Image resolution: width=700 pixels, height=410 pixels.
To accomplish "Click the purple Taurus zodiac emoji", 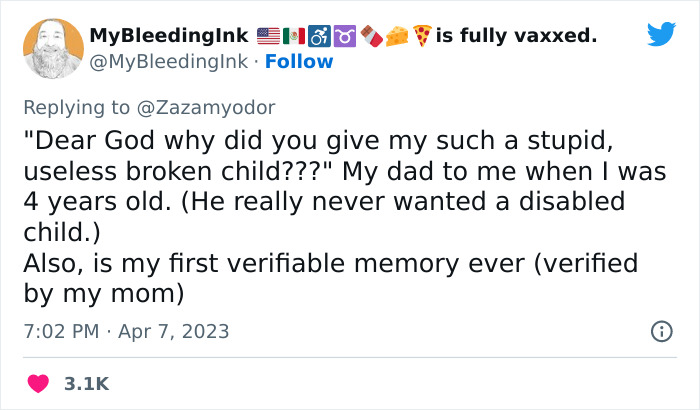I will coord(344,37).
